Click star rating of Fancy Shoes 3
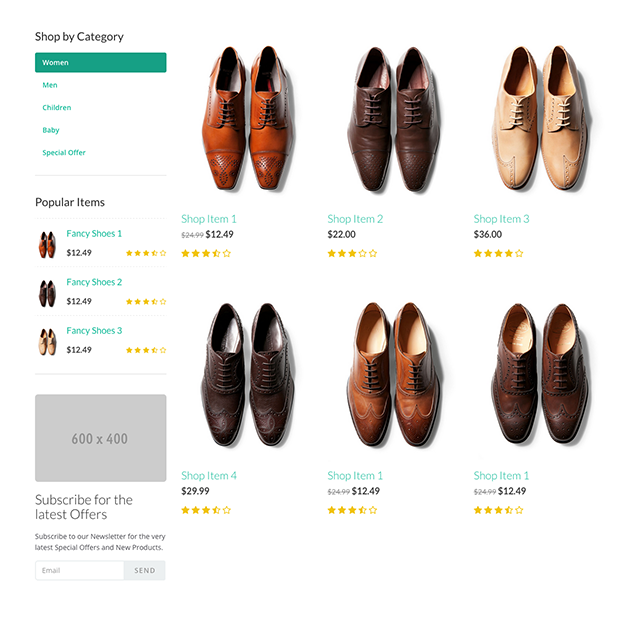This screenshot has width=640, height=619. point(146,350)
